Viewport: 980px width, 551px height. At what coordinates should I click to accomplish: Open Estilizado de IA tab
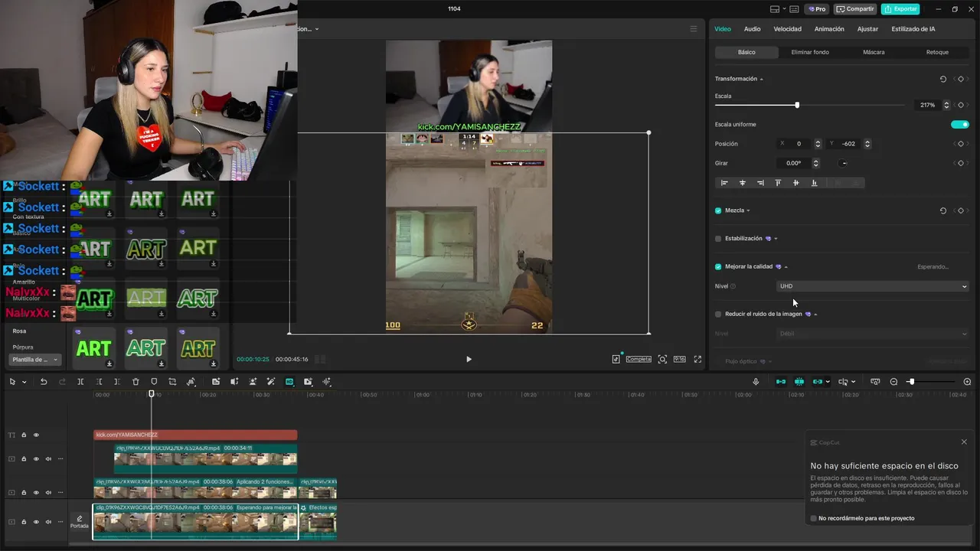[x=913, y=29]
